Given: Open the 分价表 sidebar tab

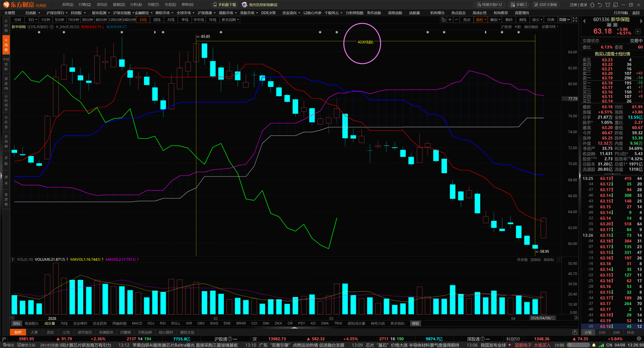Looking at the screenshot, I should tap(6, 123).
